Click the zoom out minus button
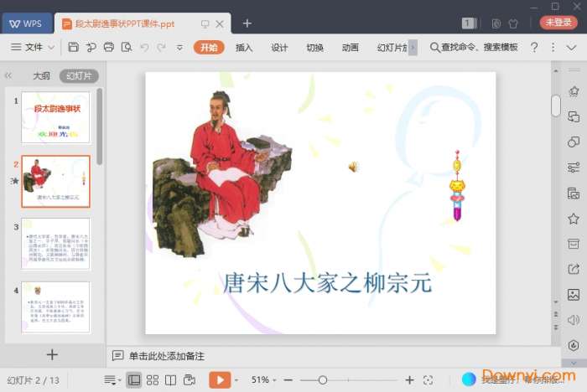The image size is (587, 392). (x=288, y=380)
